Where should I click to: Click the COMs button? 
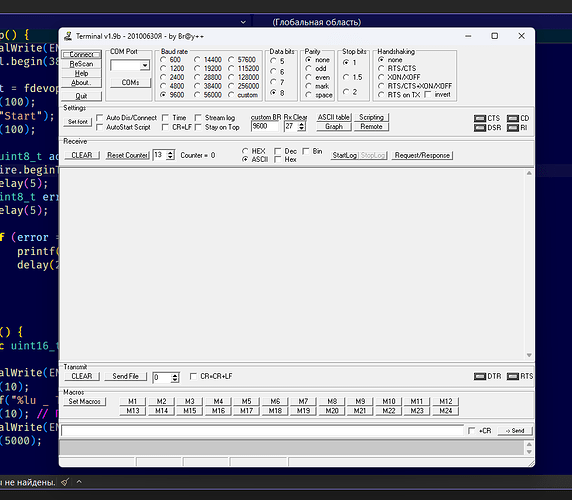click(x=131, y=82)
